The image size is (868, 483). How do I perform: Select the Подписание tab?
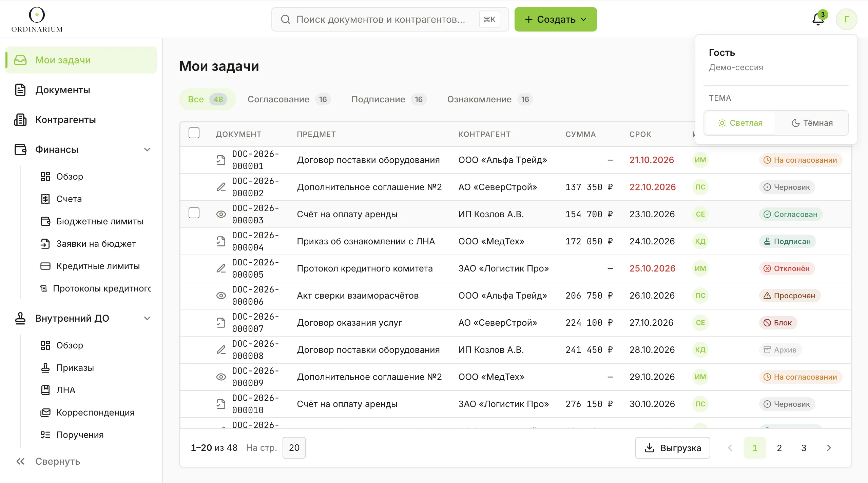pyautogui.click(x=389, y=99)
